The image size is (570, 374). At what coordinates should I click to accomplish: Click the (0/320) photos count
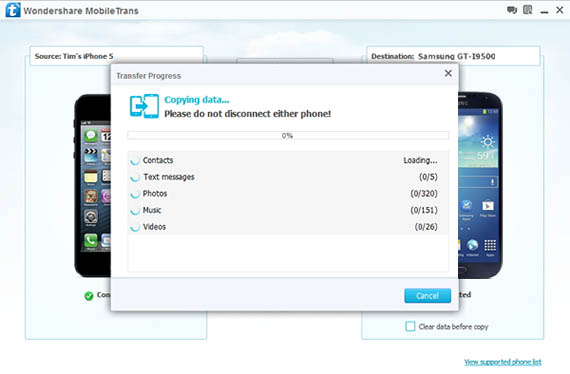click(424, 194)
